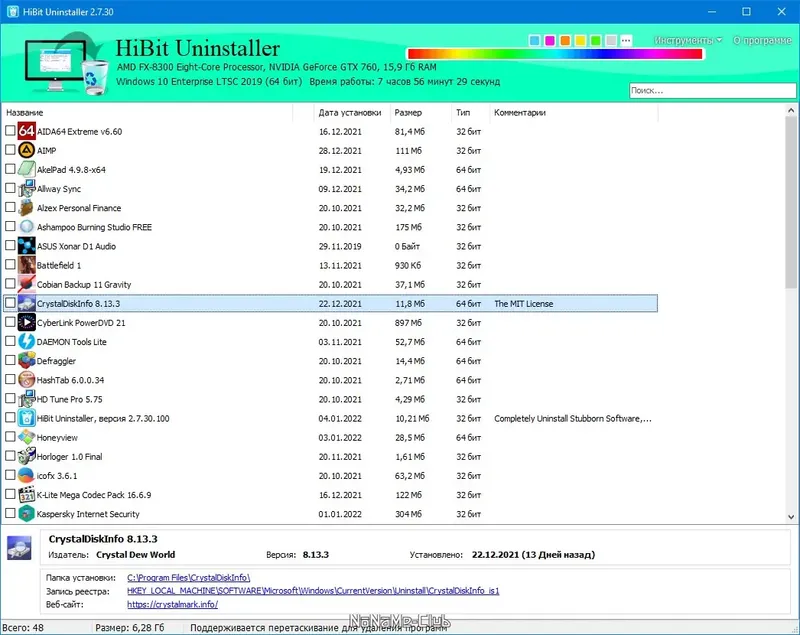Tick the DAEMON Tools Lite checkbox
This screenshot has width=800, height=635.
click(10, 341)
